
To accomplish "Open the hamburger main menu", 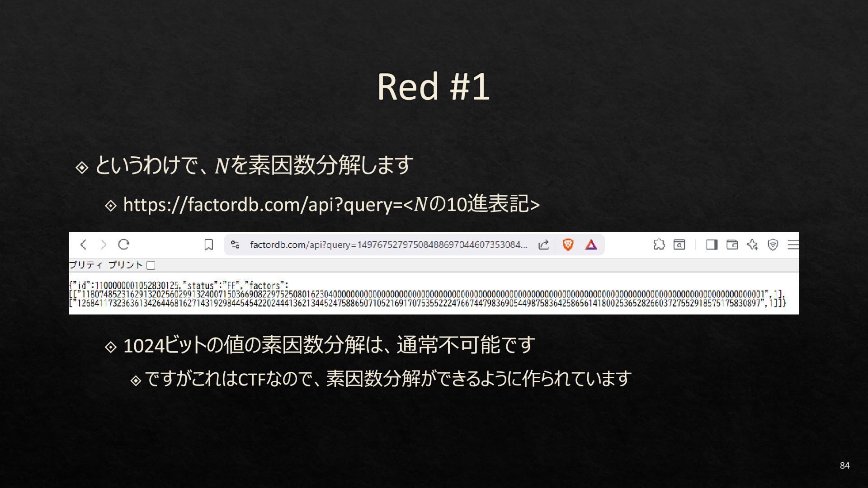I will pos(793,244).
